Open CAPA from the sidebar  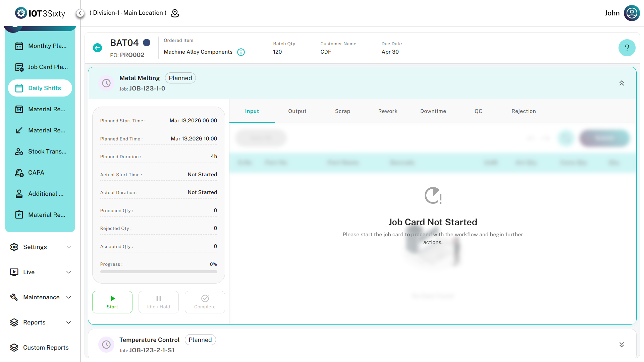pos(36,173)
